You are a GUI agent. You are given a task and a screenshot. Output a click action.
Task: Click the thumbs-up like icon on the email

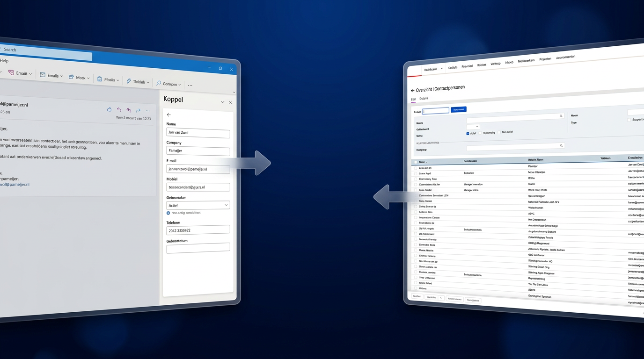point(109,109)
